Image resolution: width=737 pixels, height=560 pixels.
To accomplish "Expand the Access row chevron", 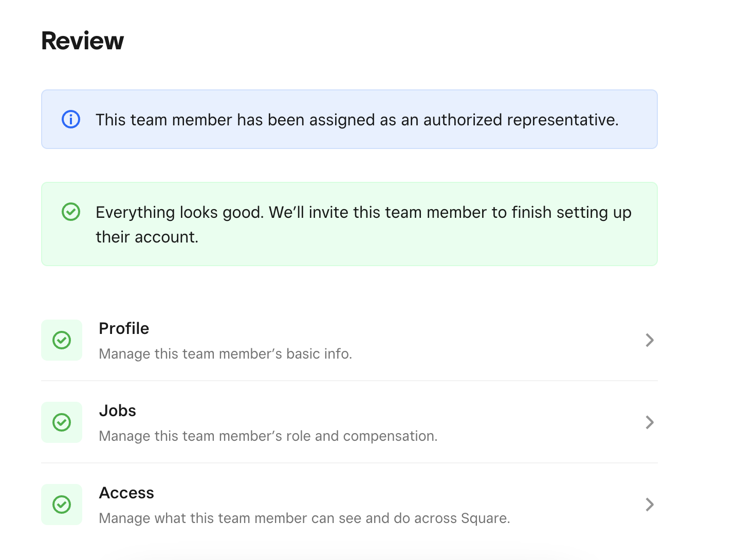I will click(650, 504).
